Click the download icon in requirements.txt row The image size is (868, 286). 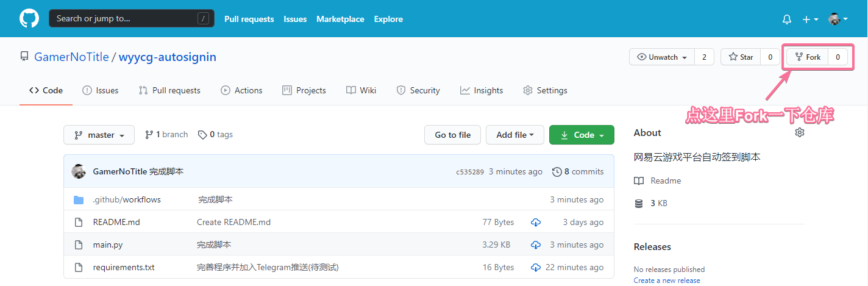tap(536, 267)
